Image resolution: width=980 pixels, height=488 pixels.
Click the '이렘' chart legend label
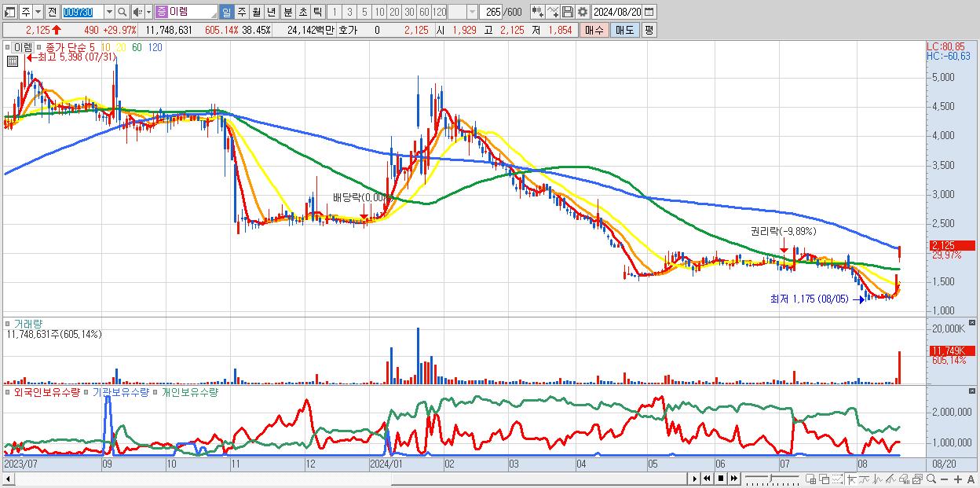(x=23, y=47)
